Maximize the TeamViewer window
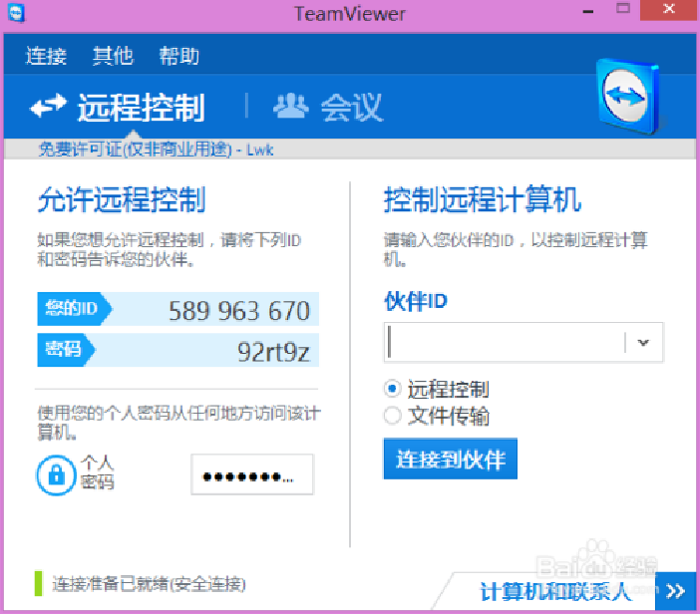This screenshot has width=700, height=615. [x=623, y=9]
